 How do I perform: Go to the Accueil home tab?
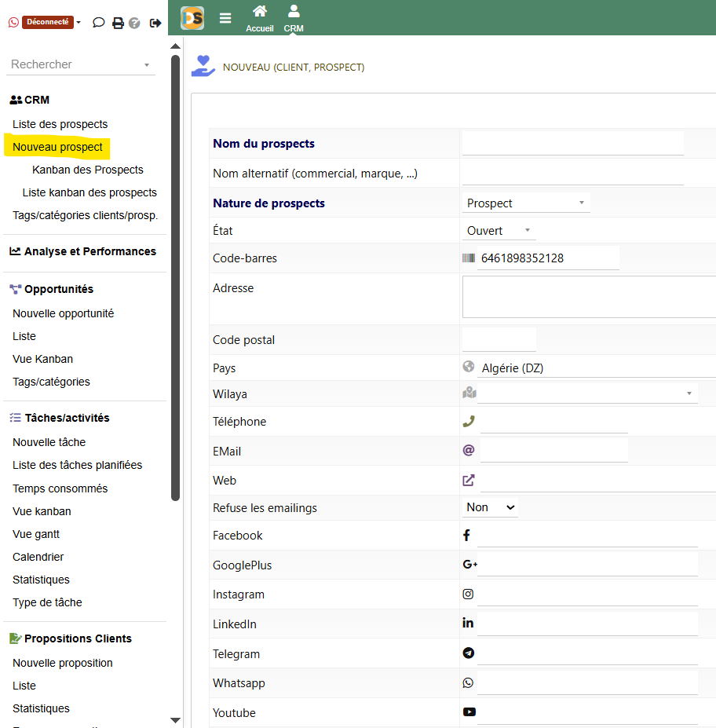tap(260, 18)
